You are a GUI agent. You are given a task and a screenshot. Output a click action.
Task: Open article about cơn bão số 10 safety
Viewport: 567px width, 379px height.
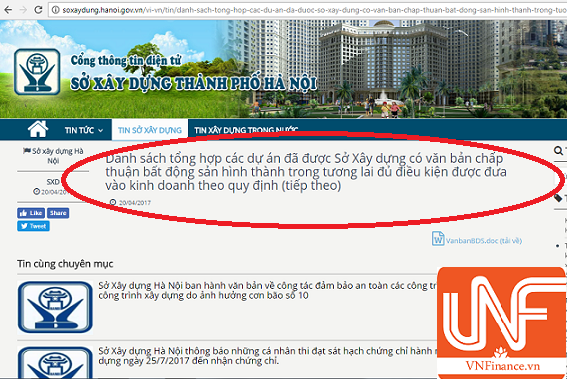pyautogui.click(x=268, y=290)
